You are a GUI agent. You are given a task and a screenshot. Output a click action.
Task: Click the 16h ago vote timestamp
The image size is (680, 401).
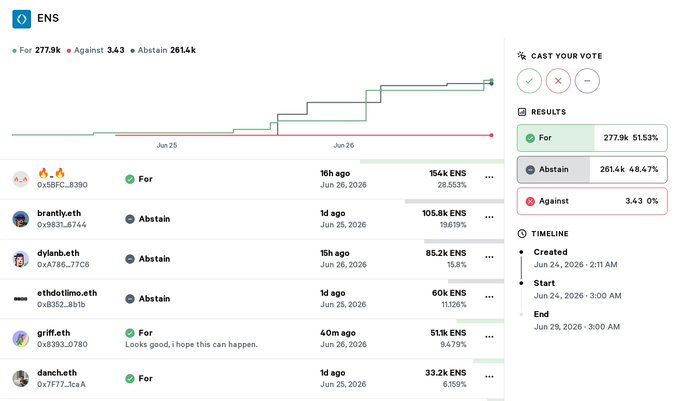[335, 173]
